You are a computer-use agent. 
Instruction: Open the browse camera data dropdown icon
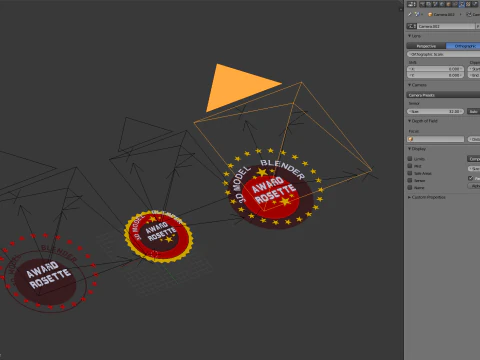point(412,26)
